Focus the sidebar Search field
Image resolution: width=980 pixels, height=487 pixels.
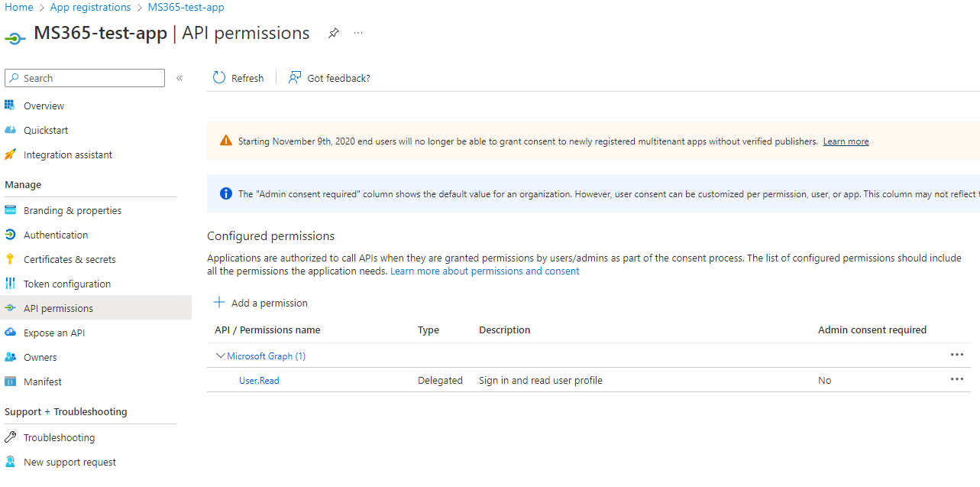tap(85, 78)
